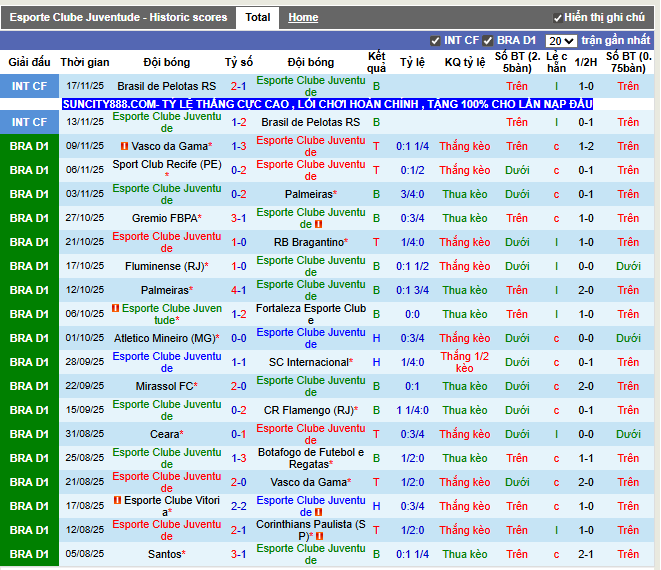Click red card icon before Esporte Clube Juventude 06/10/25
Screen dimensions: 661x570
pyautogui.click(x=116, y=308)
